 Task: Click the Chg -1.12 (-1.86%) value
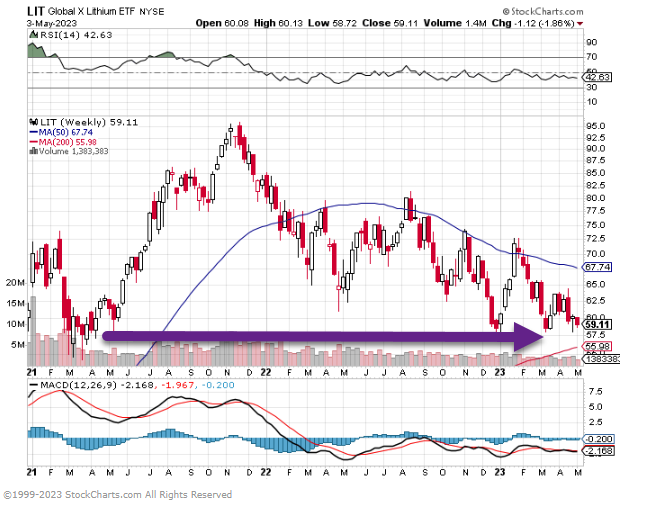533,23
